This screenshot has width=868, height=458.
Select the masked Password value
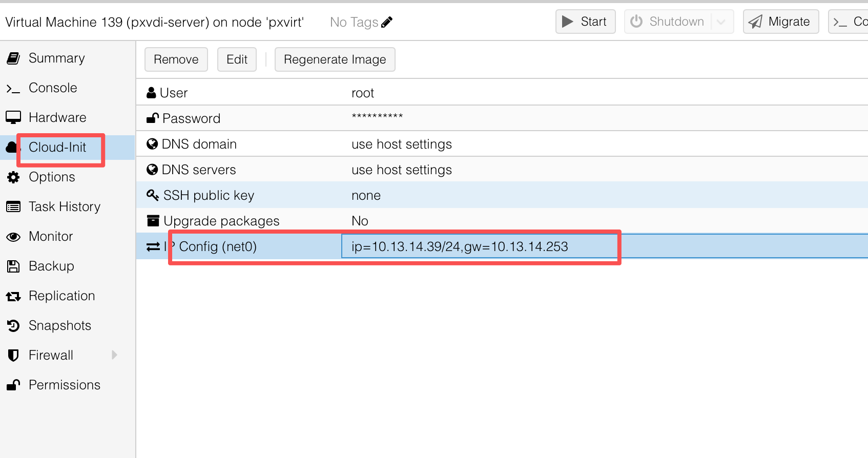(x=377, y=116)
